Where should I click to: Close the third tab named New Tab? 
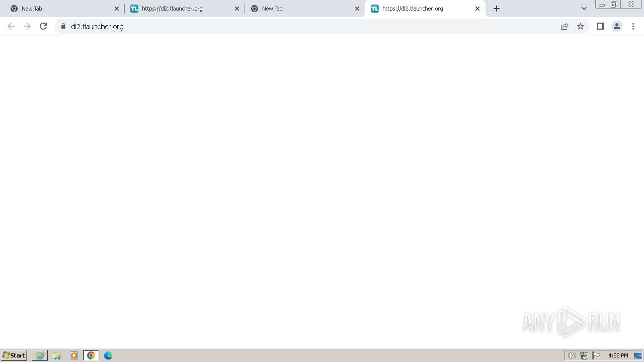click(x=357, y=9)
